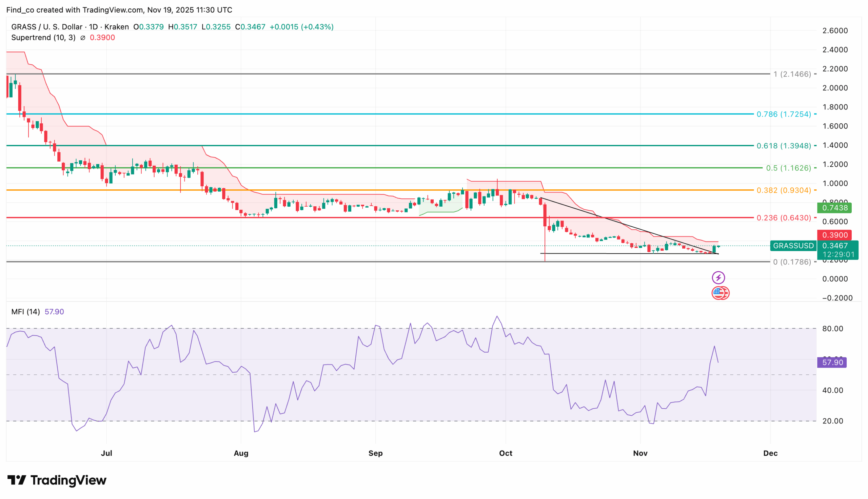Click the 0.236 (0.6430) Fibonacci level label
Viewport: 868px width, 499px height.
coord(784,218)
